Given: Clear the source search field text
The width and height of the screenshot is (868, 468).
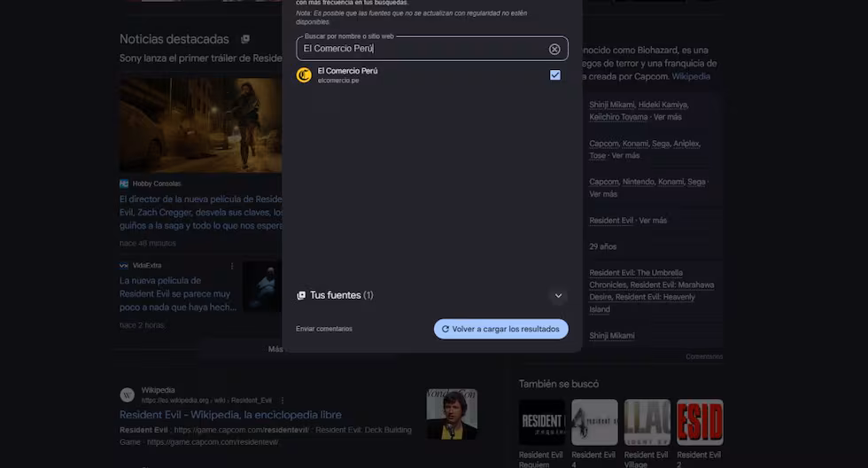Looking at the screenshot, I should coord(554,49).
